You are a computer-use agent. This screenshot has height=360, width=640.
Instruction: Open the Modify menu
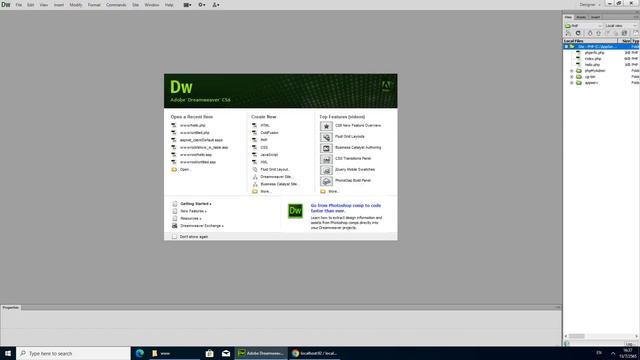point(76,5)
